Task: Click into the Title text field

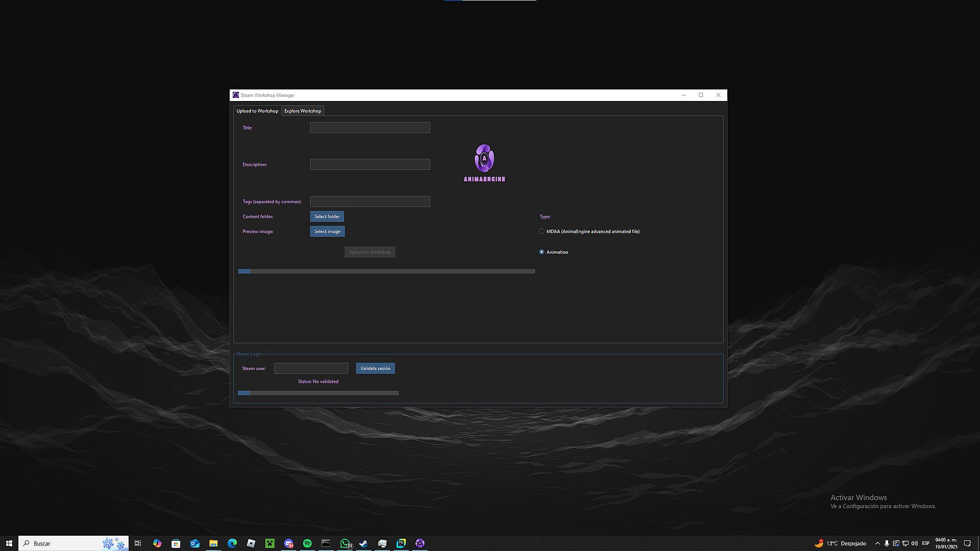Action: click(x=370, y=128)
